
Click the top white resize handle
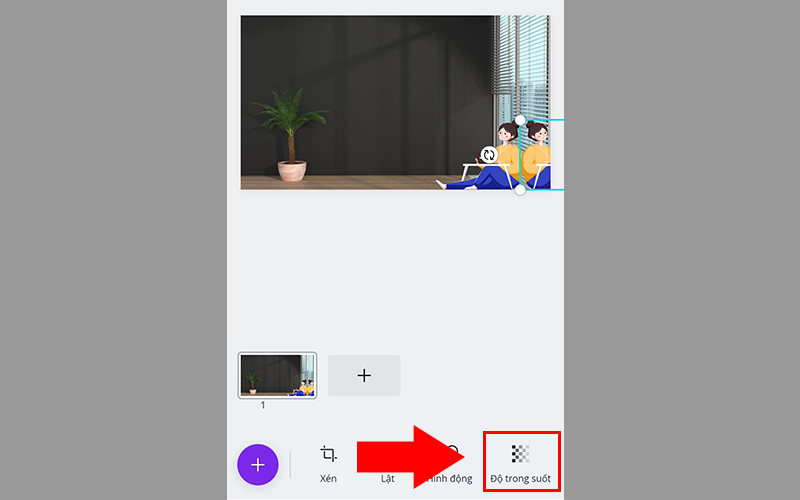[x=520, y=120]
